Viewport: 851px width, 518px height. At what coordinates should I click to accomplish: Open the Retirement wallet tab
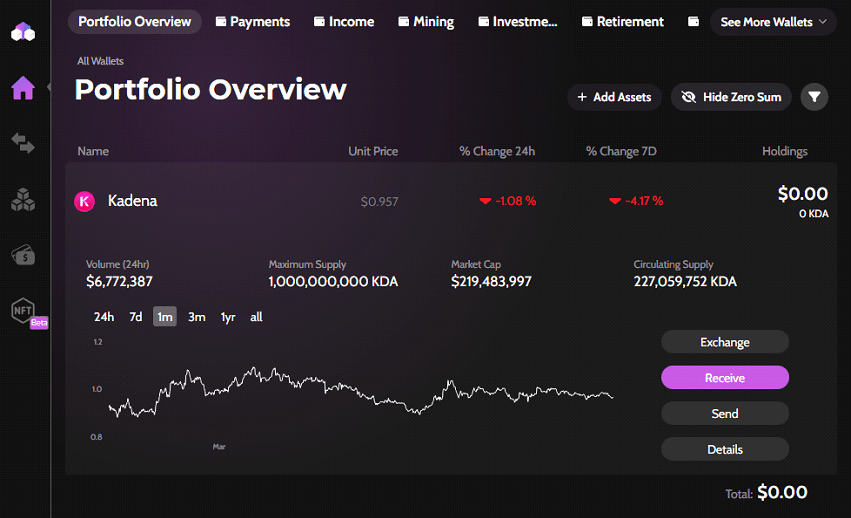pyautogui.click(x=623, y=22)
